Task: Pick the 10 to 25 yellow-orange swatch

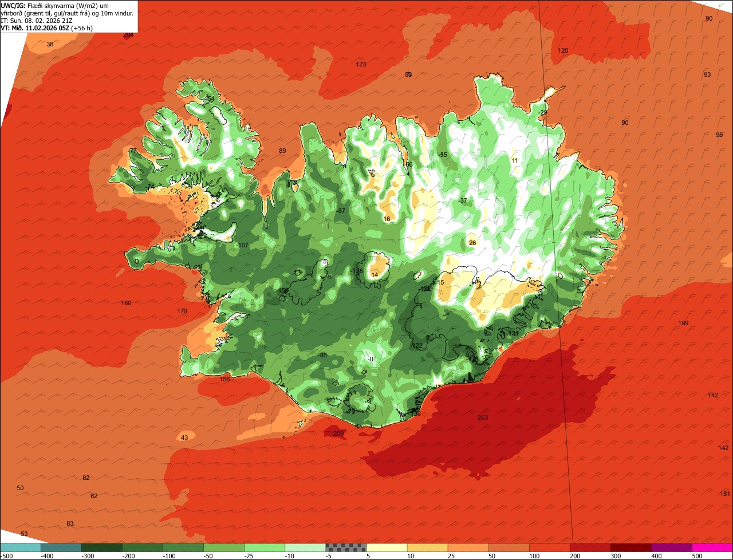Action: 427,547
